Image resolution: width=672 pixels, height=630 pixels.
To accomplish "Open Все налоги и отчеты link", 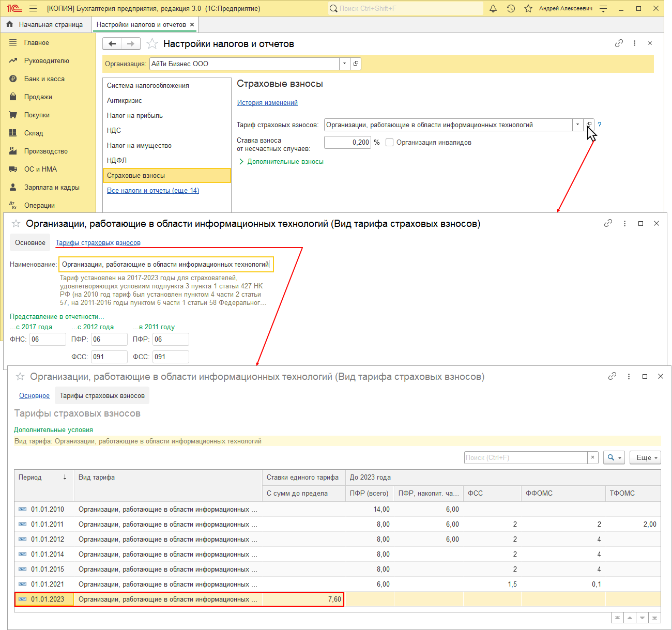I will coord(153,190).
